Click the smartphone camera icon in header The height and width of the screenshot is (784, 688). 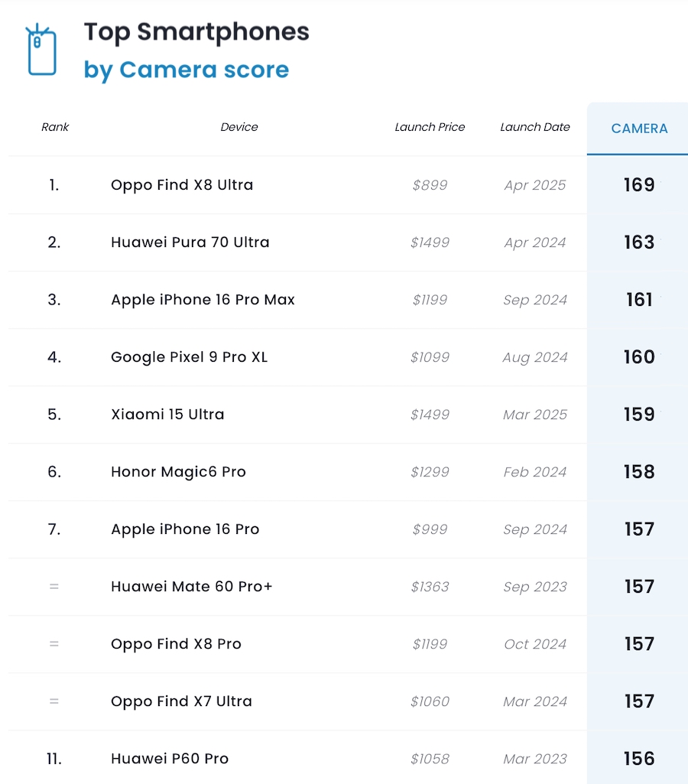coord(42,50)
